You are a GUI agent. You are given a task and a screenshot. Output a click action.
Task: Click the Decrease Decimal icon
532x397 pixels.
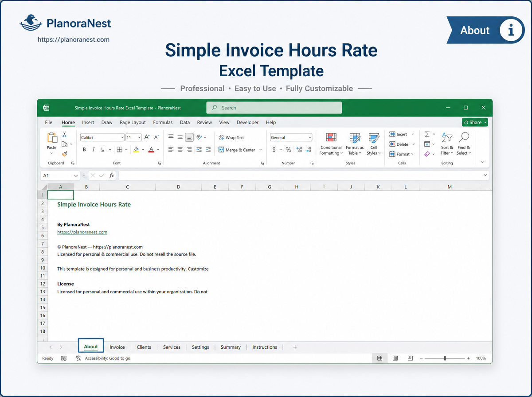tap(309, 150)
